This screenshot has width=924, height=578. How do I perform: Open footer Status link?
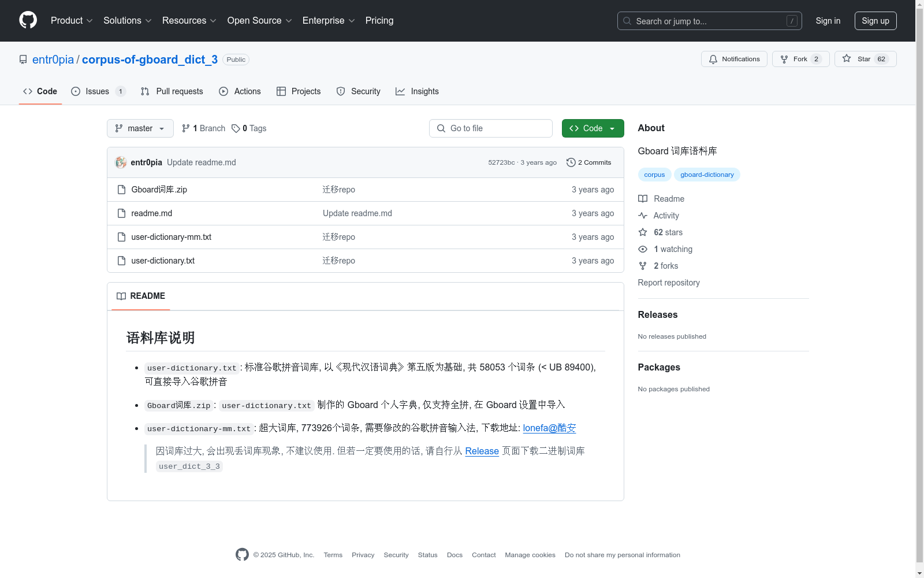428,555
